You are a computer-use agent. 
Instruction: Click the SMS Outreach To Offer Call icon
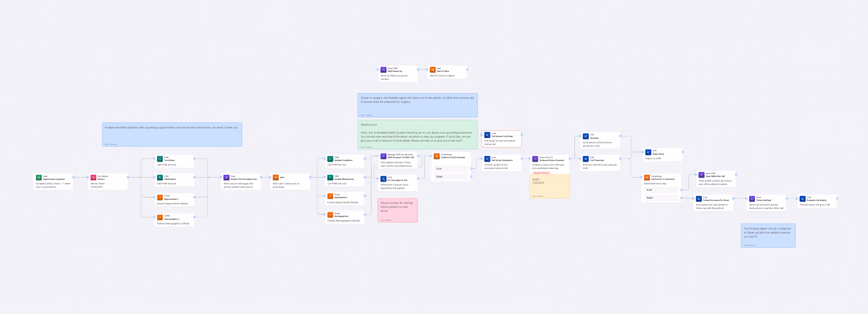pos(384,156)
